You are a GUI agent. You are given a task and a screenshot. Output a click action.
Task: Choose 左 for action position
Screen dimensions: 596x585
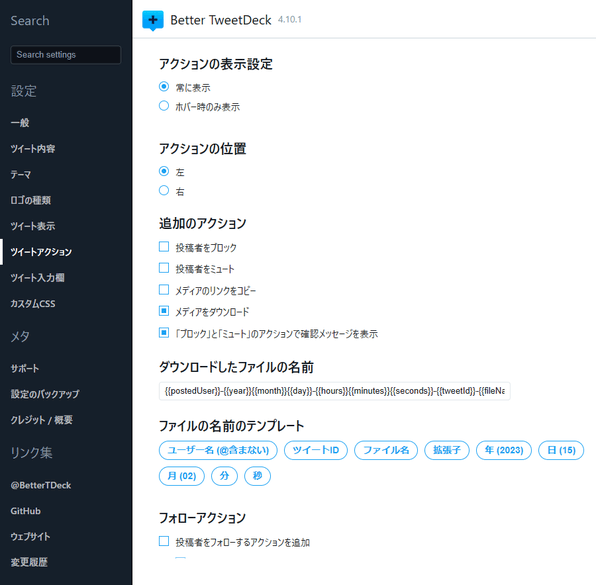click(x=164, y=171)
